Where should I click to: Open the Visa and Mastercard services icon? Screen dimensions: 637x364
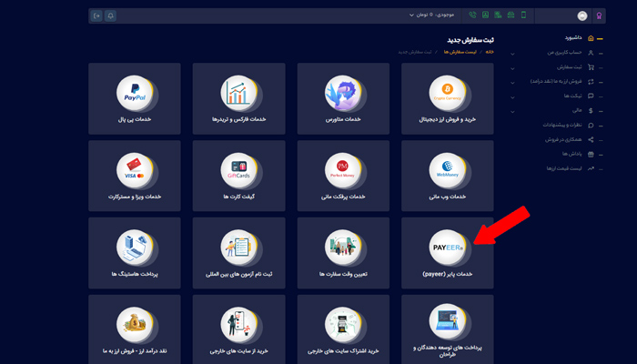tap(135, 171)
